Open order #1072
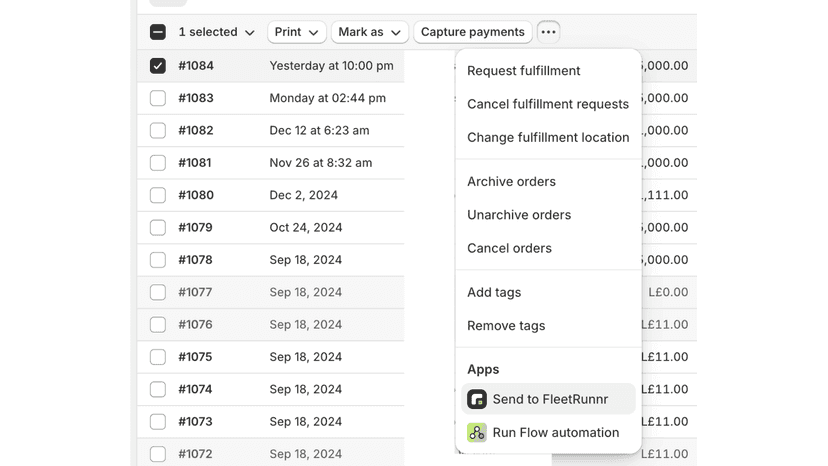The width and height of the screenshot is (828, 466). [195, 454]
